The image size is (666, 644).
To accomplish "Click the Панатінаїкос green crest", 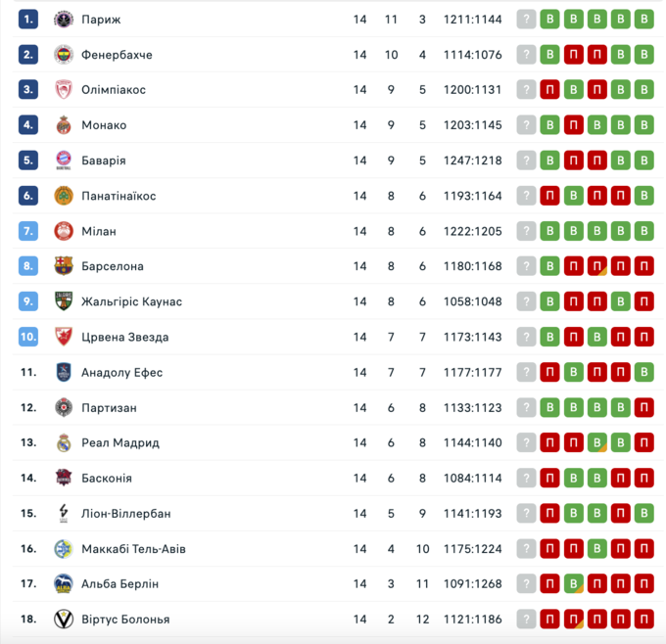I will click(64, 196).
